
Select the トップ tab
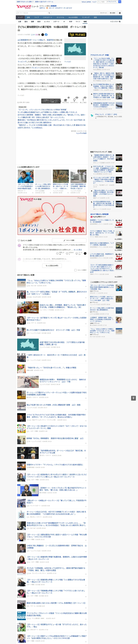(x=20, y=17)
